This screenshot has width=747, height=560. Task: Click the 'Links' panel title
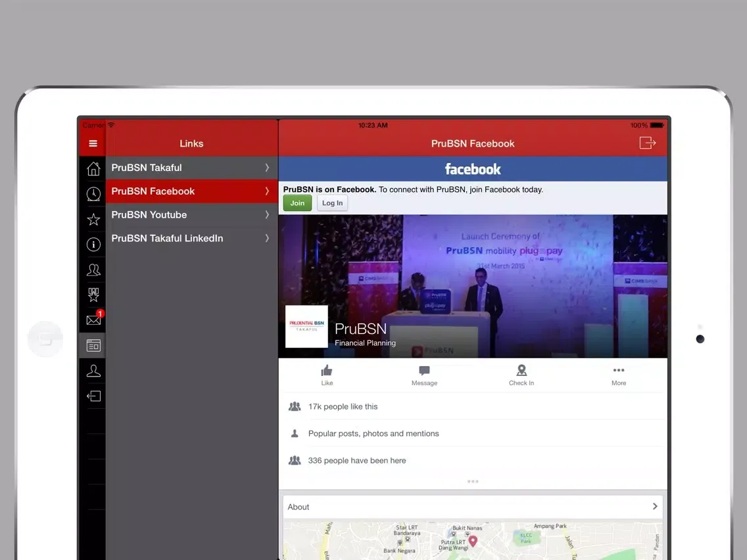(191, 143)
